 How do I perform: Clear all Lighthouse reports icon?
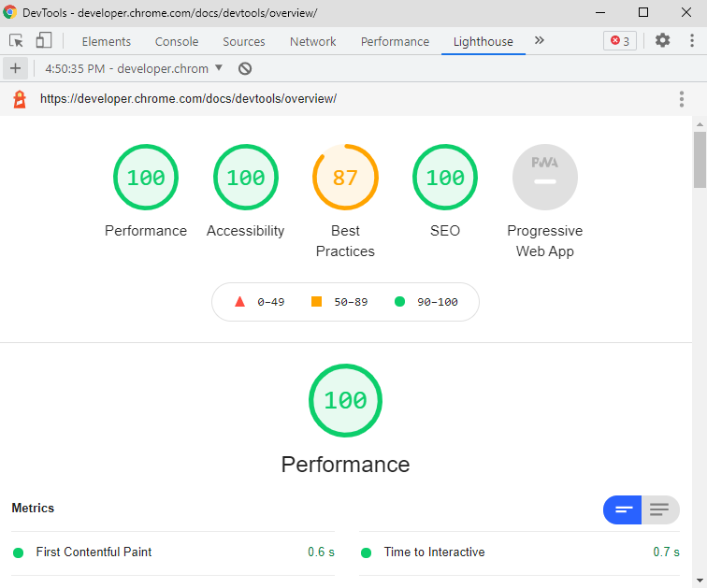(245, 68)
